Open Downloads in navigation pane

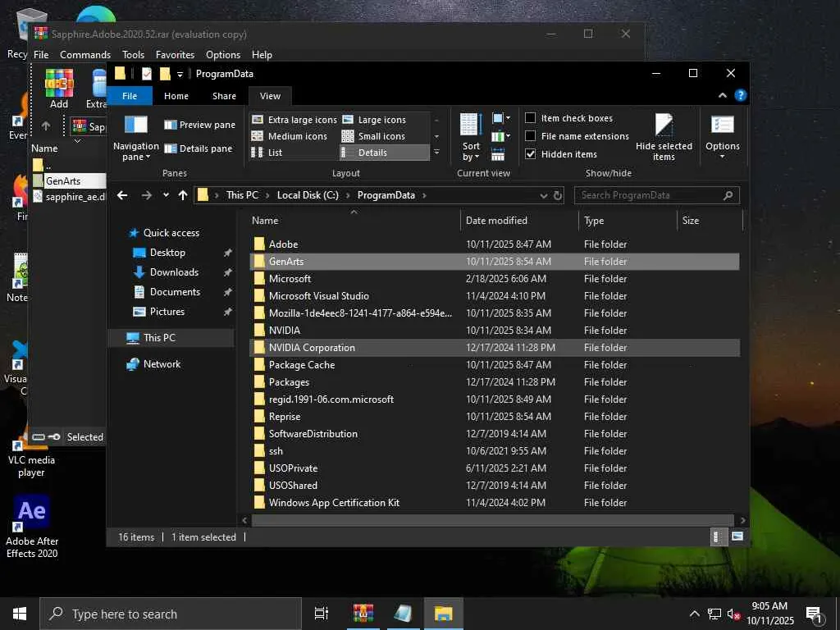point(174,272)
